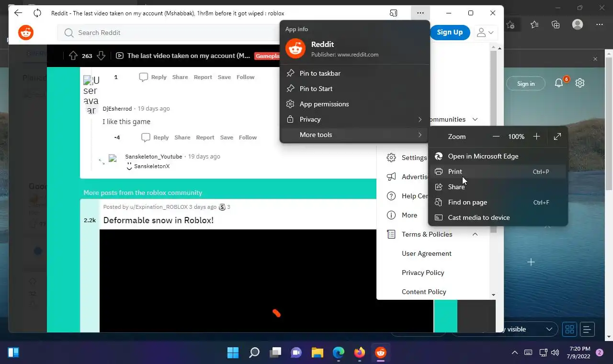Open the user account dropdown

(485, 32)
